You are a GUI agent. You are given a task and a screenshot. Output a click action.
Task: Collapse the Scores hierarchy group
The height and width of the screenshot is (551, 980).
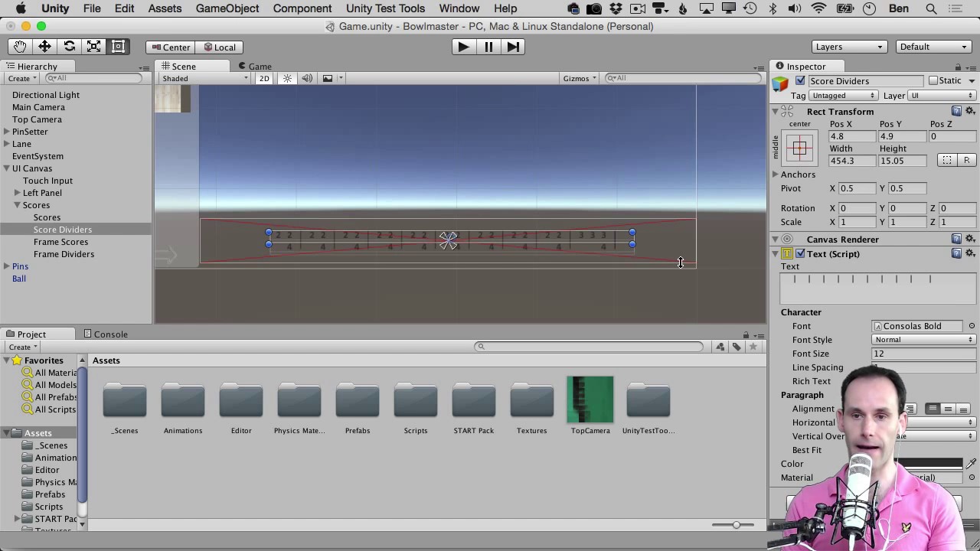(17, 205)
